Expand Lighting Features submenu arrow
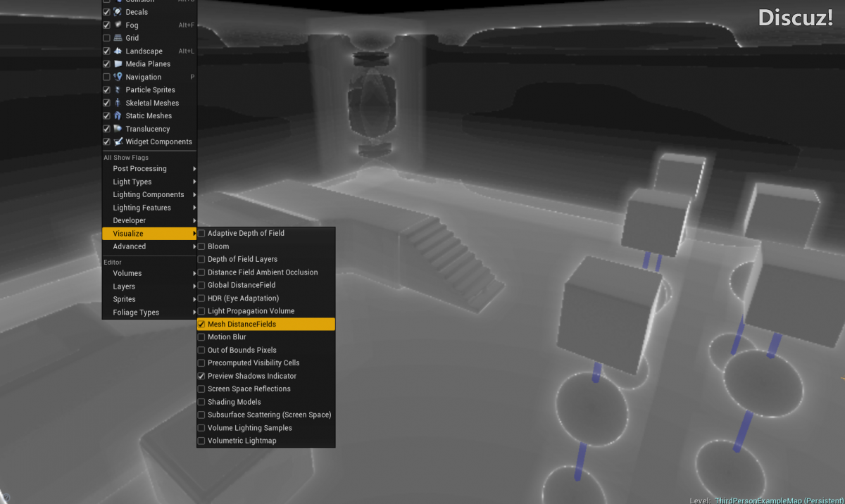 point(194,208)
